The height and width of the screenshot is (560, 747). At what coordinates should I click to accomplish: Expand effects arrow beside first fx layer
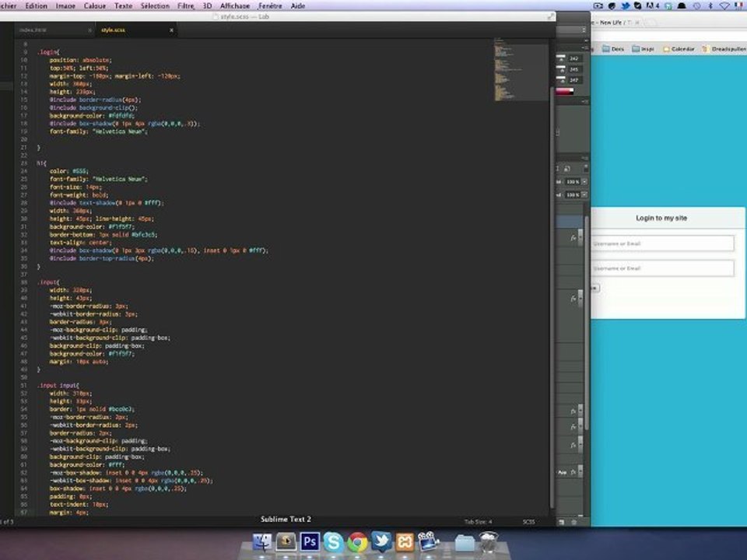click(x=580, y=237)
